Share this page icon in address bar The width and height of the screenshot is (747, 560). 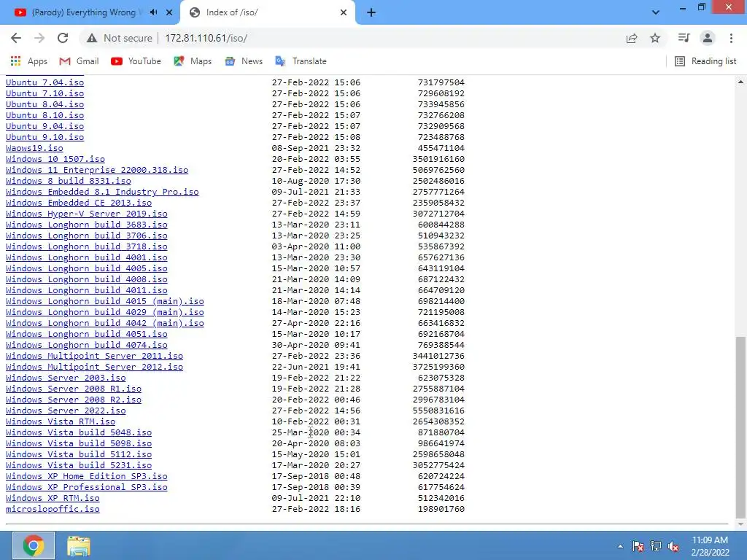coord(632,38)
